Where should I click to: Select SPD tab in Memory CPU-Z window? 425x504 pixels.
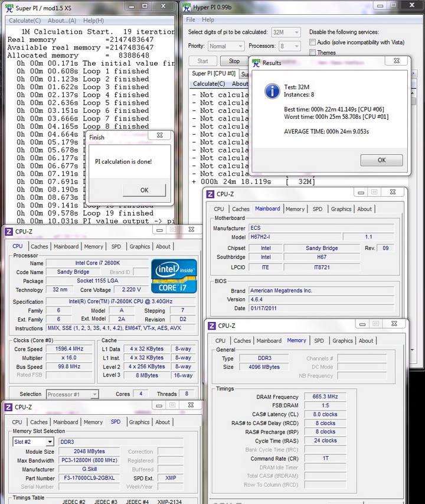(319, 341)
